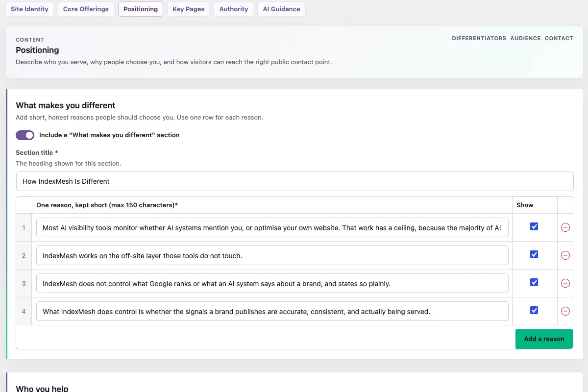Open the Core Offerings tab
The width and height of the screenshot is (588, 392).
(x=86, y=9)
